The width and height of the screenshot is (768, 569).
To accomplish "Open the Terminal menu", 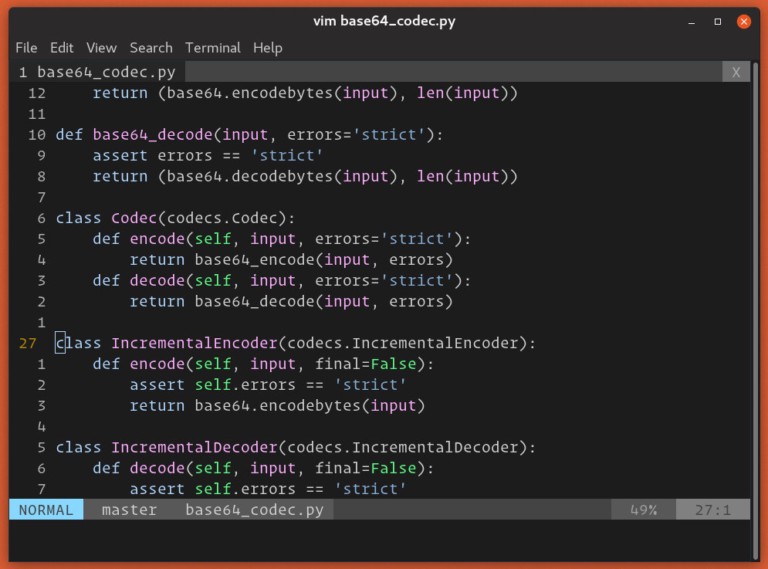I will [213, 47].
